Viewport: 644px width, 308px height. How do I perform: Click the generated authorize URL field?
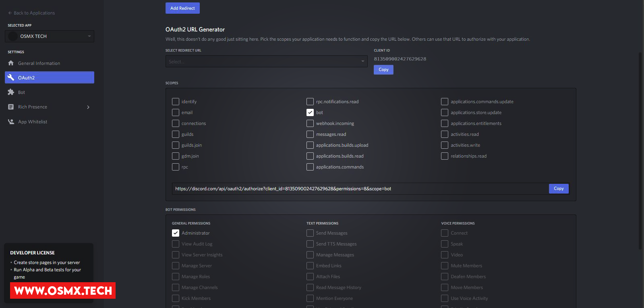[x=360, y=189]
